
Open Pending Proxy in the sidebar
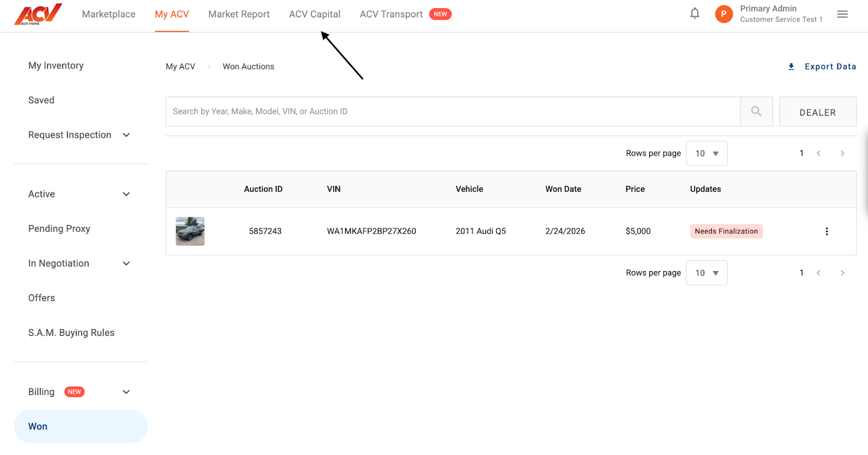(59, 229)
